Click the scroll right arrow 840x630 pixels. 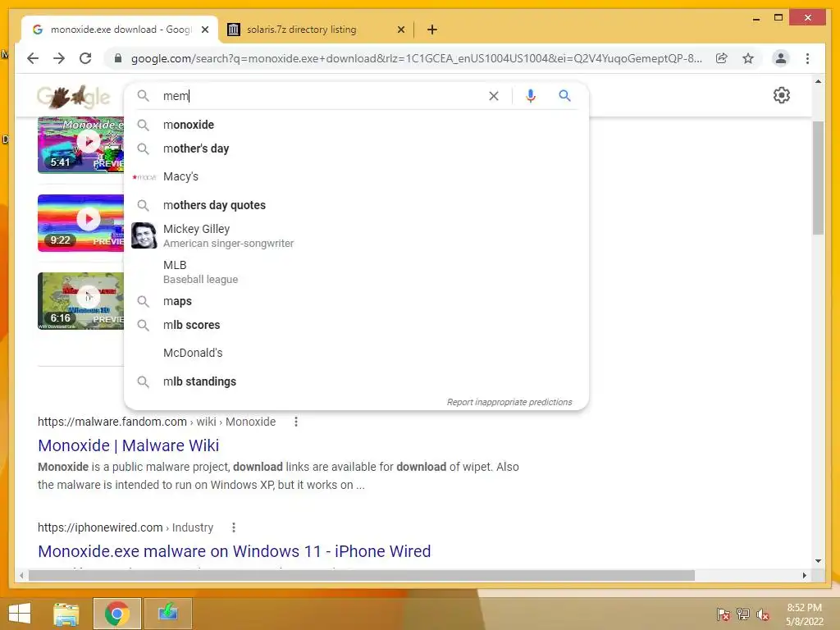804,575
